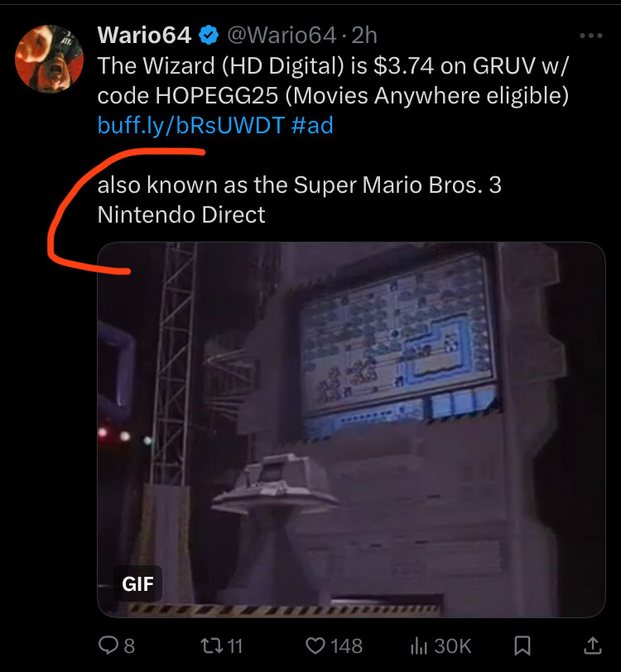Click the reply speech bubble icon
The image size is (621, 672).
108,645
